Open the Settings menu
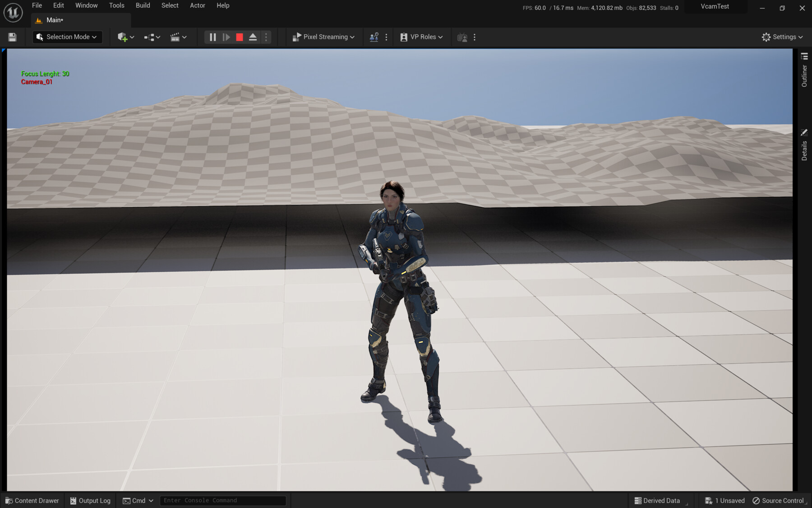The image size is (812, 508). [x=782, y=37]
